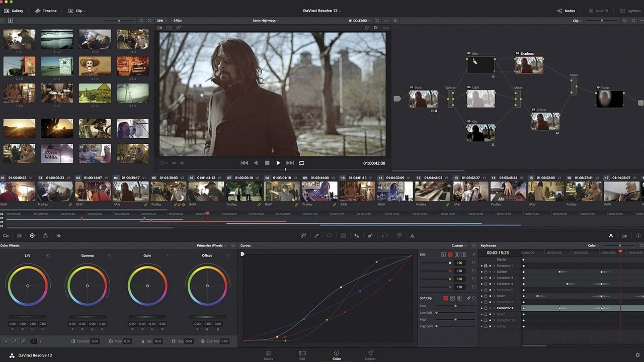Open the Lightbox view
This screenshot has width=644, height=362.
click(630, 10)
